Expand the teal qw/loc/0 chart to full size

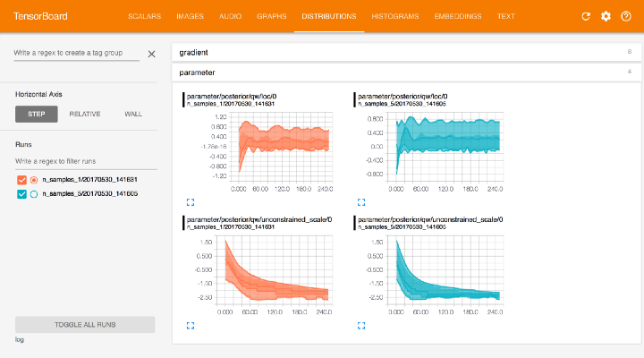(361, 202)
